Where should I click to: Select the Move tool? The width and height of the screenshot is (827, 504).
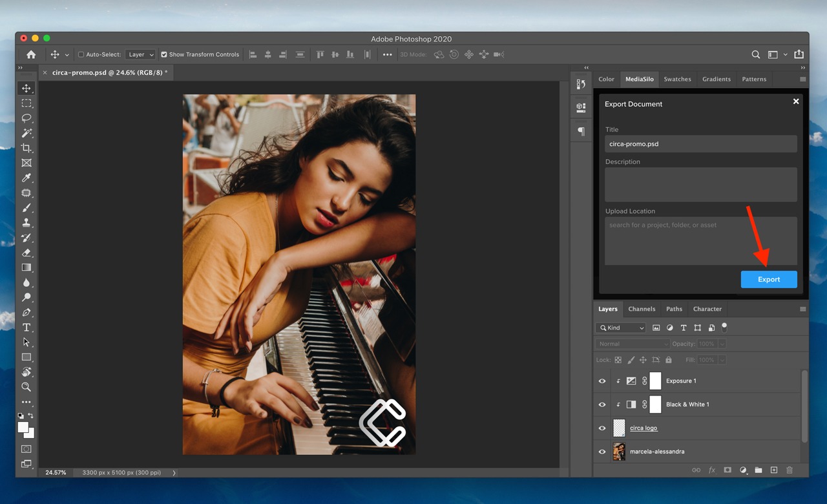click(26, 89)
